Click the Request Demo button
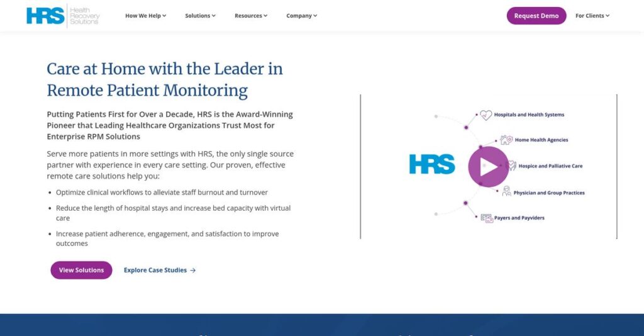Screen dimensions: 644x336 [x=536, y=16]
